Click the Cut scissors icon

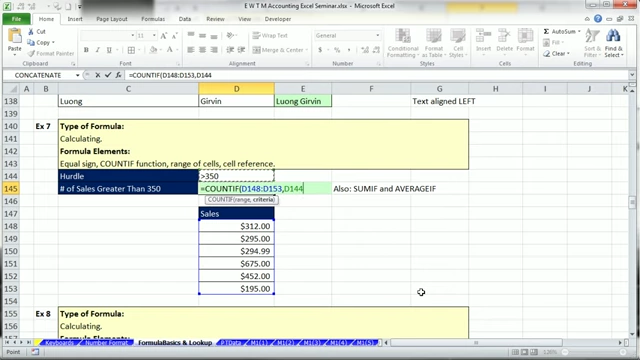(31, 31)
